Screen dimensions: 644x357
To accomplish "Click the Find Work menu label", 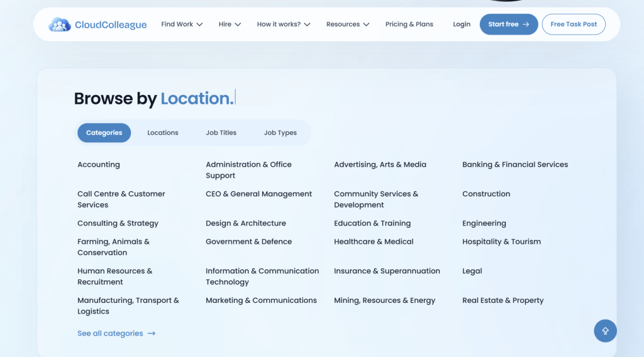I will 177,25.
